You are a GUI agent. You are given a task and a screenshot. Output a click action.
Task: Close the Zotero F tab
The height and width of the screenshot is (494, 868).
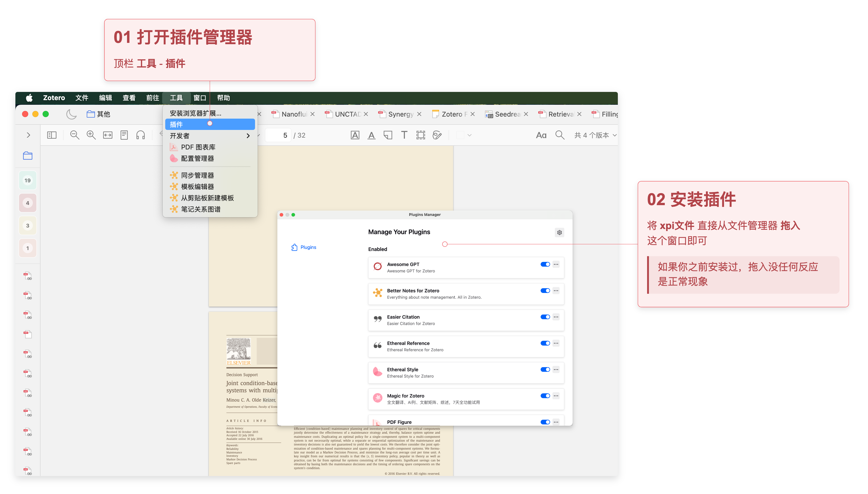coord(473,114)
